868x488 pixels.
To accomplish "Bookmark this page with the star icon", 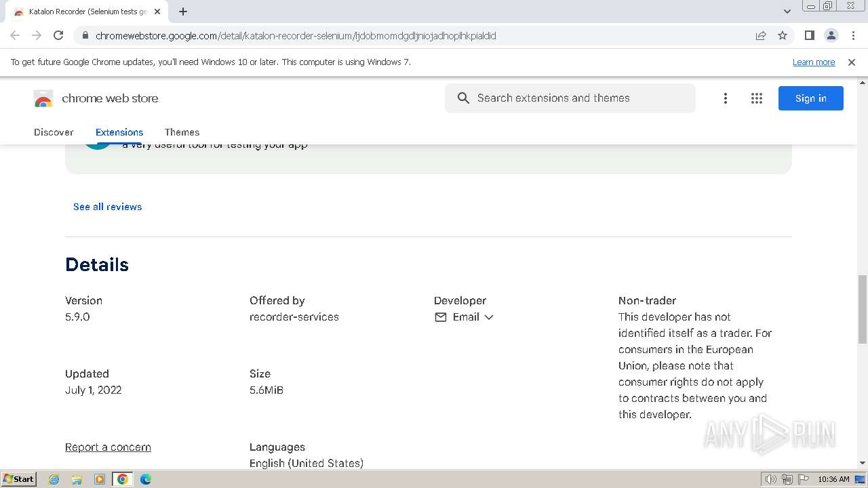I will tap(783, 35).
